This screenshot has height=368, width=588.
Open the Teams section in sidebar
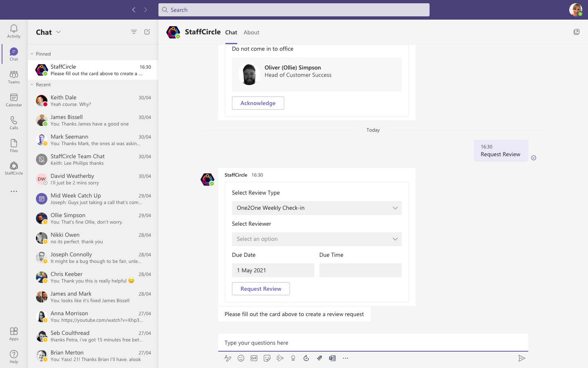click(x=14, y=77)
